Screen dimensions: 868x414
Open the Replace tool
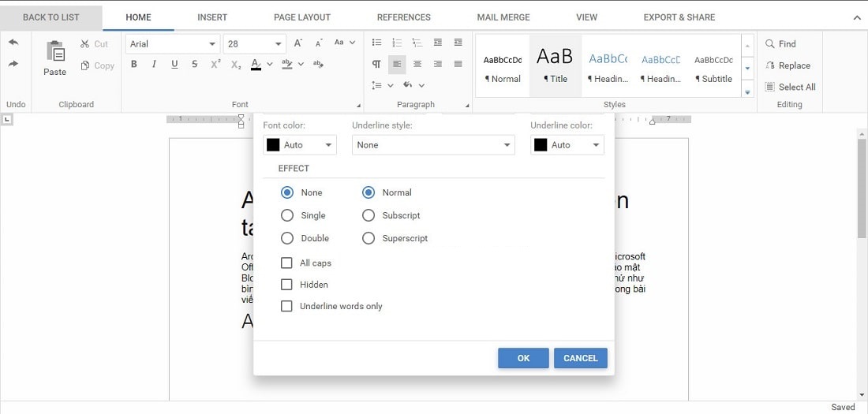point(788,65)
